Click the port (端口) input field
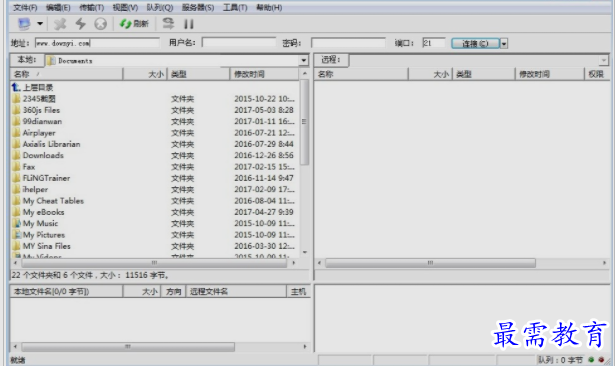 click(x=433, y=43)
